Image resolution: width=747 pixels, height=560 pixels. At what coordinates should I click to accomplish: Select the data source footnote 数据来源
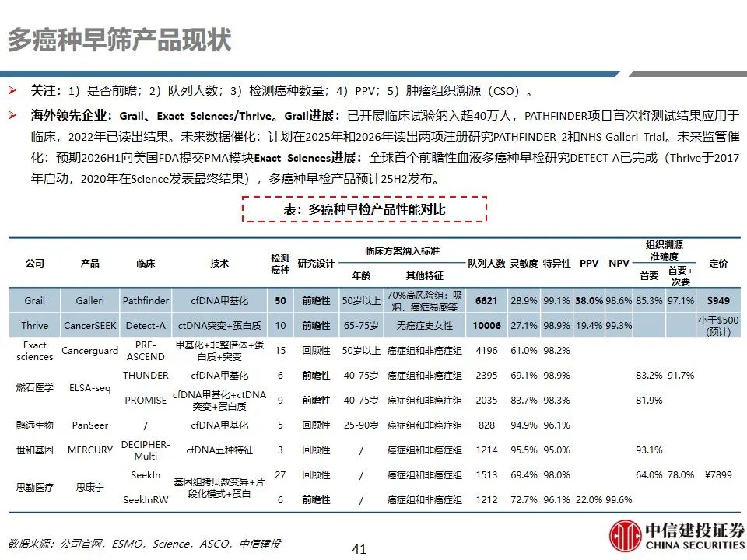click(145, 544)
